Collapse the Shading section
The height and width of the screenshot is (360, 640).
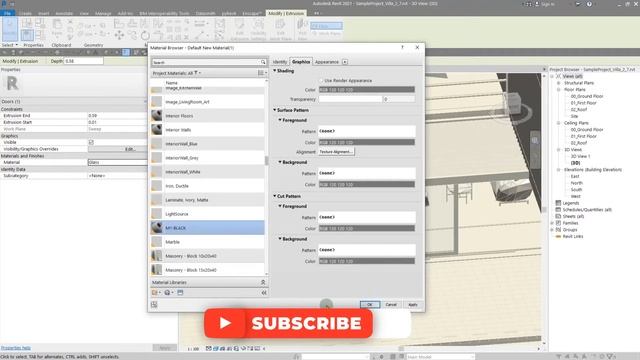coord(275,71)
